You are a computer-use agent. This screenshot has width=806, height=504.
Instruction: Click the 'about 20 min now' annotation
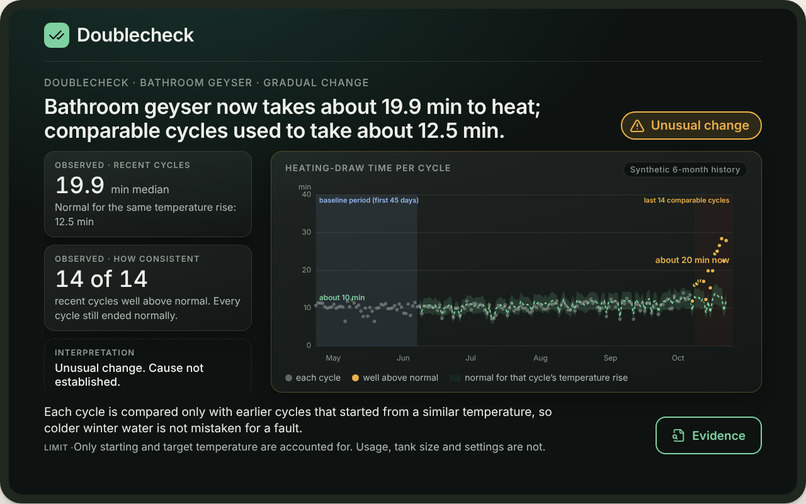692,260
